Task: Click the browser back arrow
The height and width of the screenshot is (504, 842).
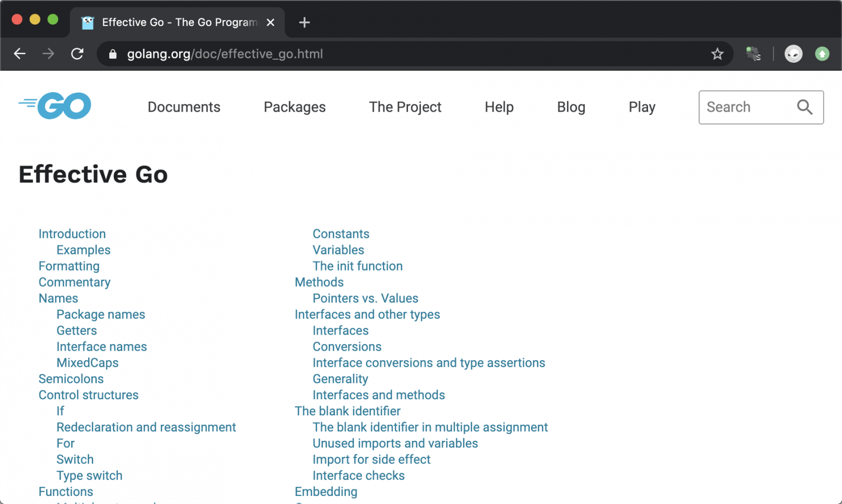Action: 20,54
